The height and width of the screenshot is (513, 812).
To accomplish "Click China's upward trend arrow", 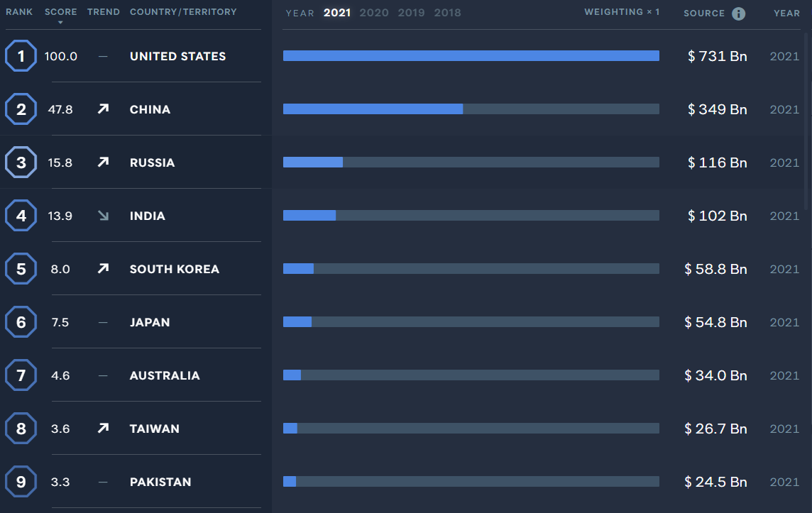I will (x=104, y=109).
